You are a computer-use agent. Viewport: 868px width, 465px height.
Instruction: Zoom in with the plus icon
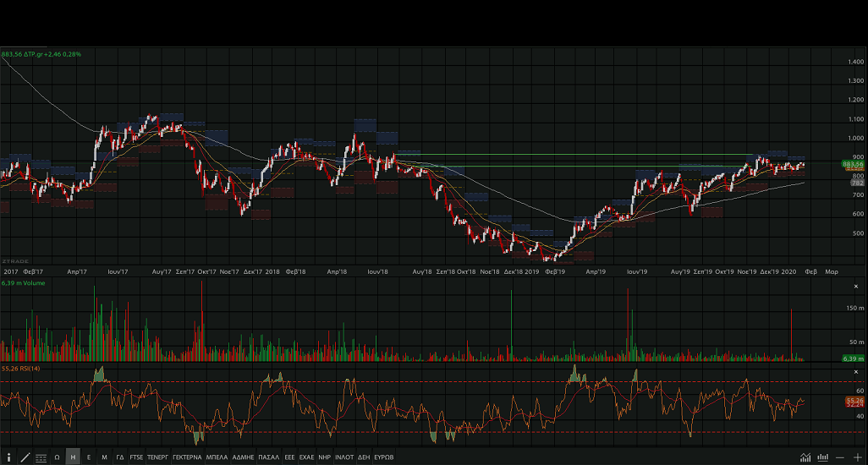click(x=856, y=457)
